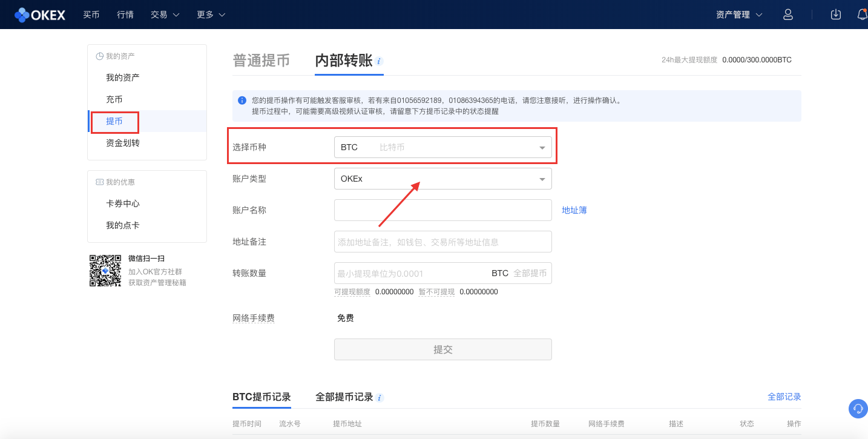This screenshot has height=439, width=868.
Task: Switch to the BTC提币记录 tab
Action: click(x=261, y=397)
